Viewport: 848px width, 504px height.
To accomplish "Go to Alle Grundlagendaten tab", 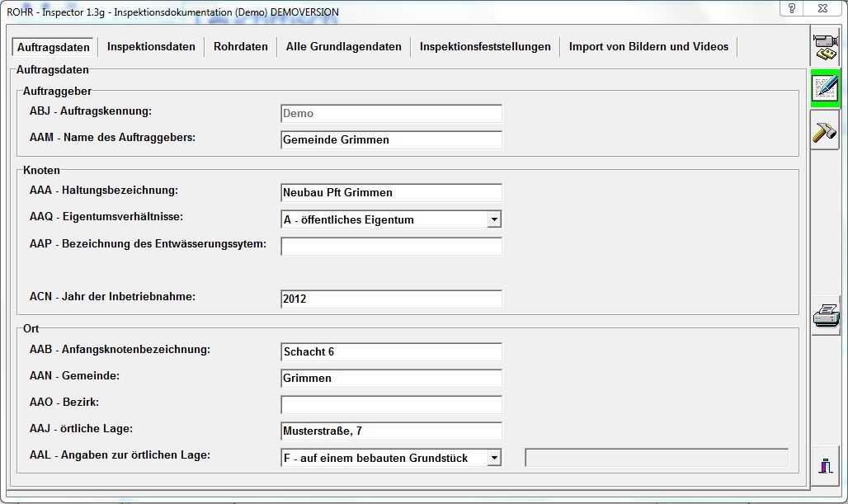I will 343,47.
